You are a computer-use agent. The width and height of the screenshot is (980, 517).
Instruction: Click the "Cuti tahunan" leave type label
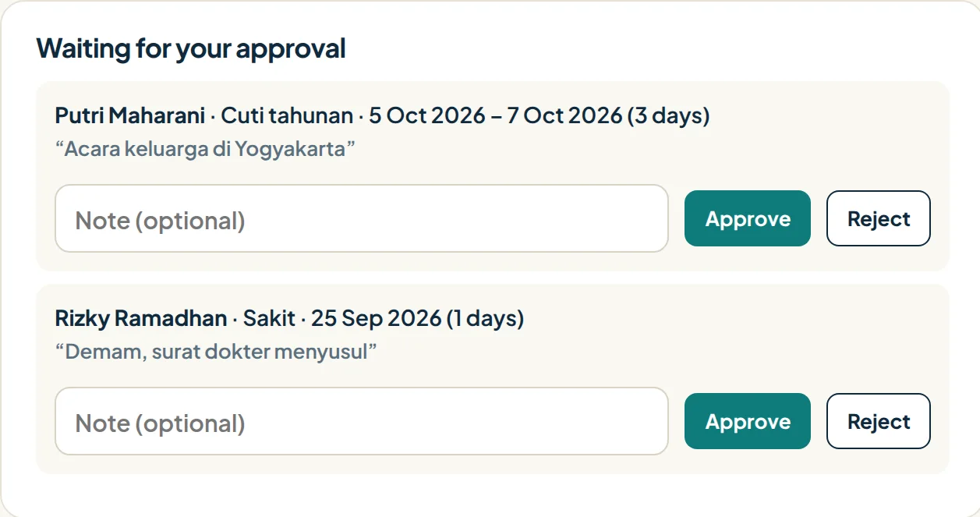(287, 115)
